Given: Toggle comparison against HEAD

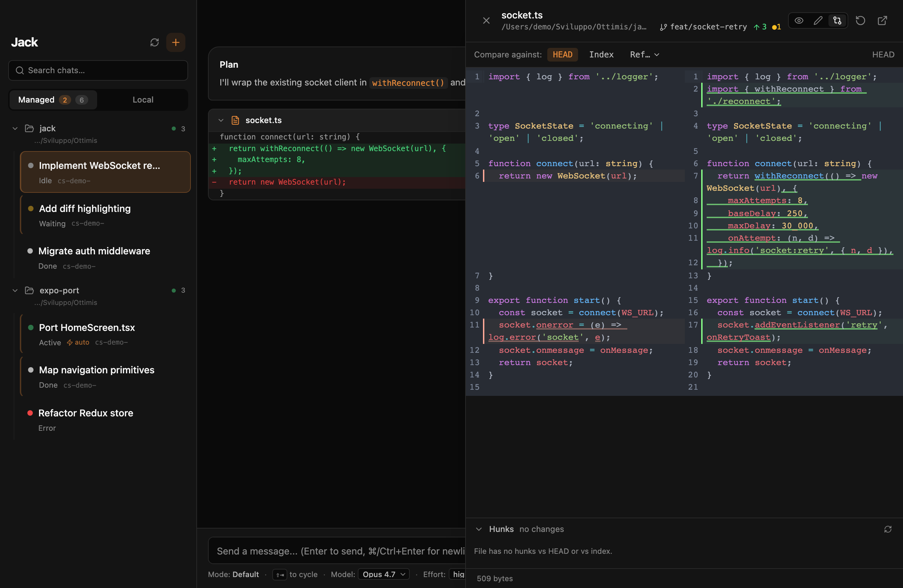Looking at the screenshot, I should [562, 54].
